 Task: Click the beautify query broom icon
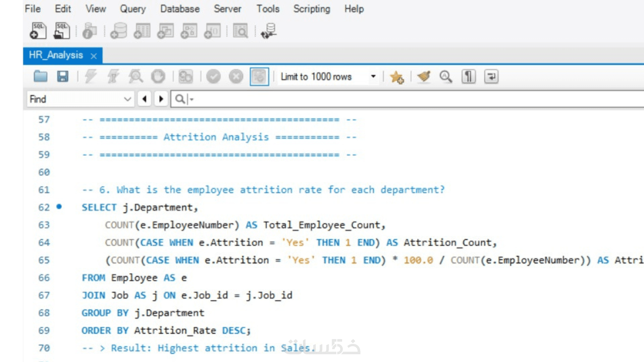(424, 76)
